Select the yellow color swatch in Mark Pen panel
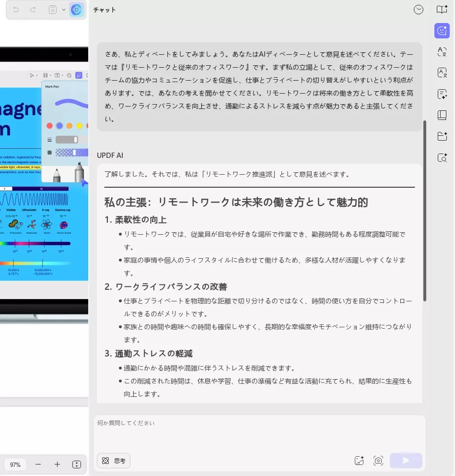The height and width of the screenshot is (476, 455). pyautogui.click(x=80, y=126)
